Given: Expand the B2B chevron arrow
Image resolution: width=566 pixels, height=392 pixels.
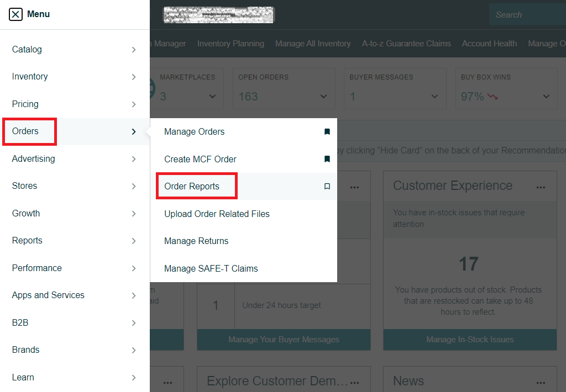Looking at the screenshot, I should tap(134, 323).
